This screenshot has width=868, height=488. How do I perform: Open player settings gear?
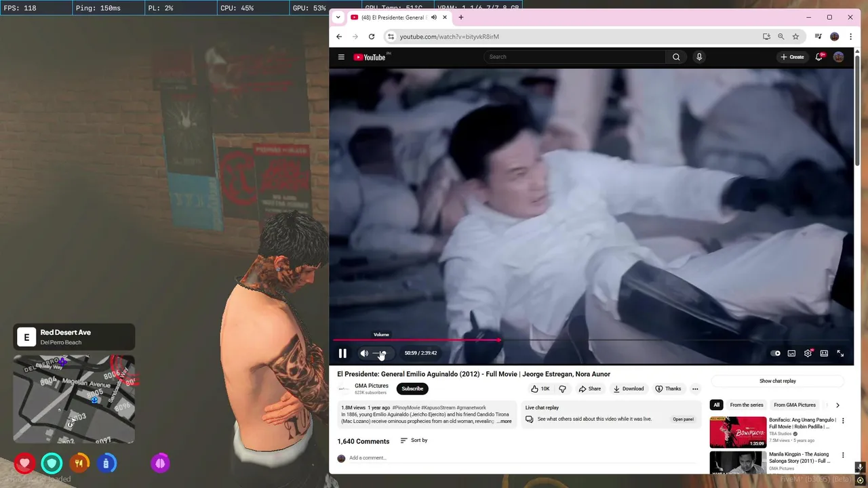coord(808,353)
